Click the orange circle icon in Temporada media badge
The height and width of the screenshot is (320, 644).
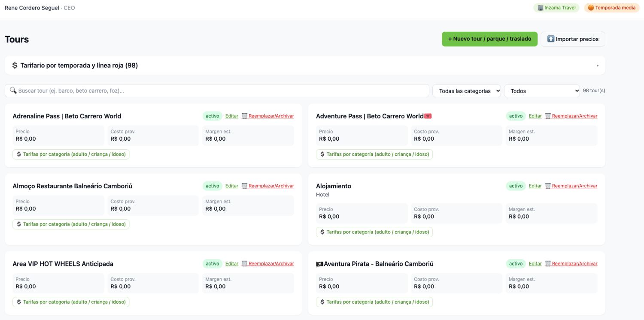click(x=591, y=8)
